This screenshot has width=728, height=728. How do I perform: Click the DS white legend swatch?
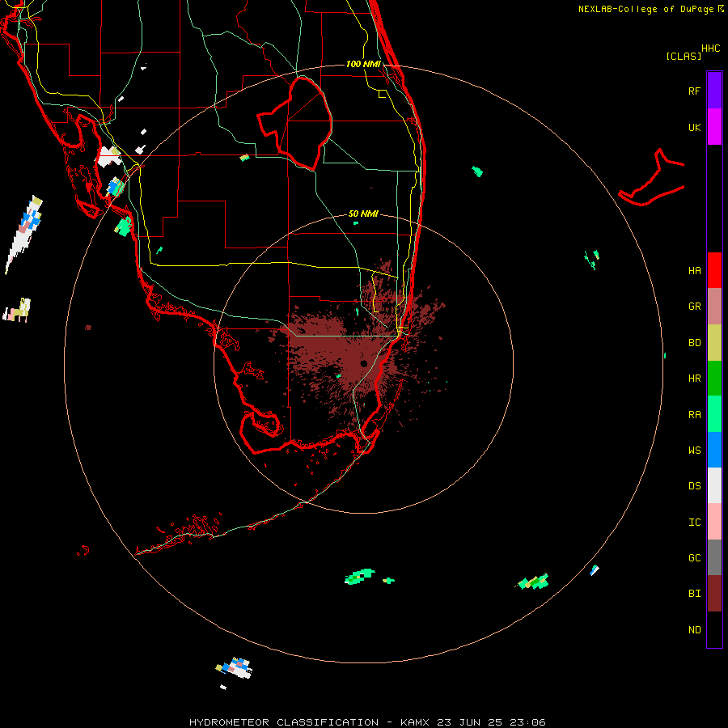(x=714, y=485)
